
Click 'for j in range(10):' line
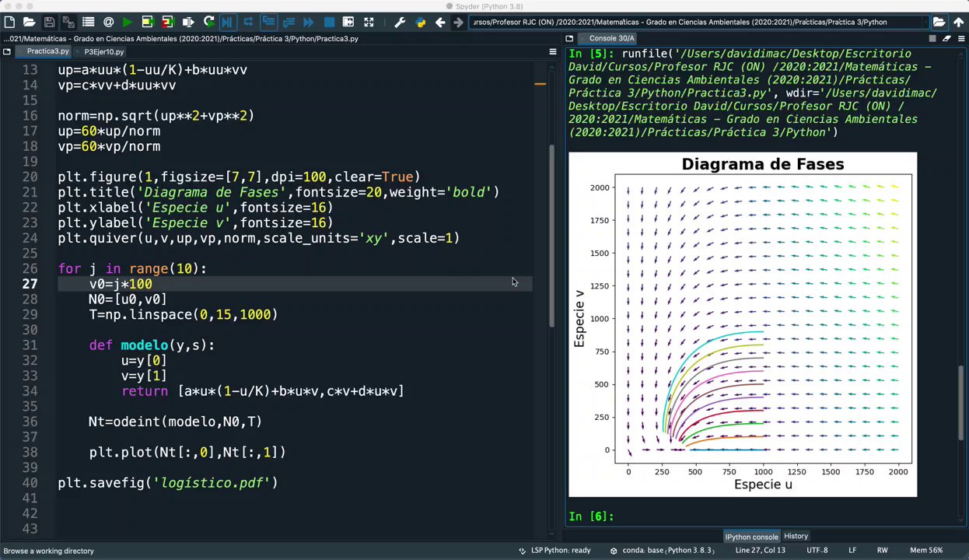[132, 269]
